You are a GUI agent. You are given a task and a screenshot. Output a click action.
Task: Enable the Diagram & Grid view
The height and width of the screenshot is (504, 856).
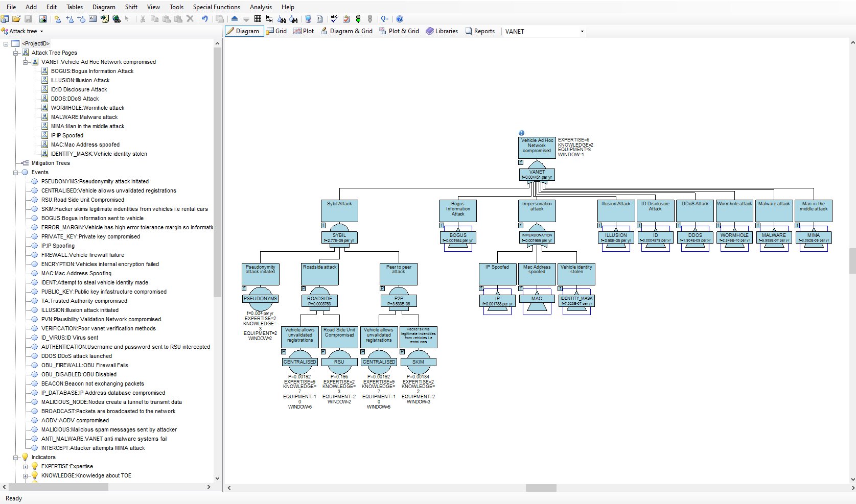pyautogui.click(x=346, y=31)
